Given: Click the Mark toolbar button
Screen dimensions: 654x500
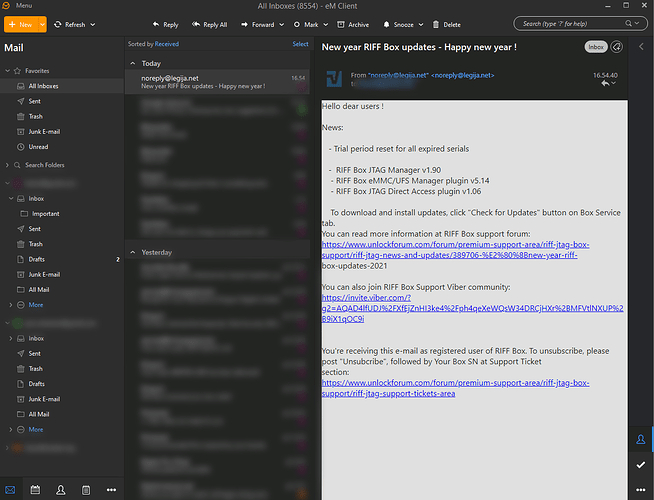Looking at the screenshot, I should pyautogui.click(x=306, y=25).
